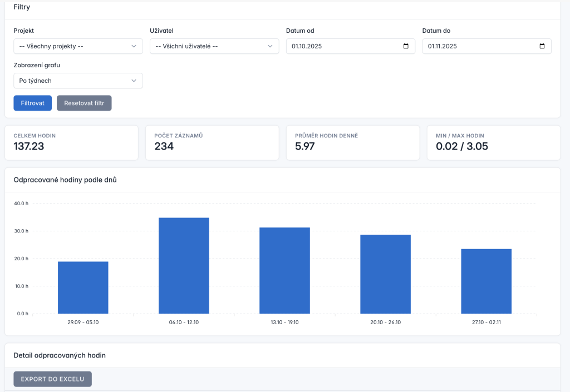Select the chart bar for 29.09 - 05.10
570x392 pixels.
(x=83, y=287)
